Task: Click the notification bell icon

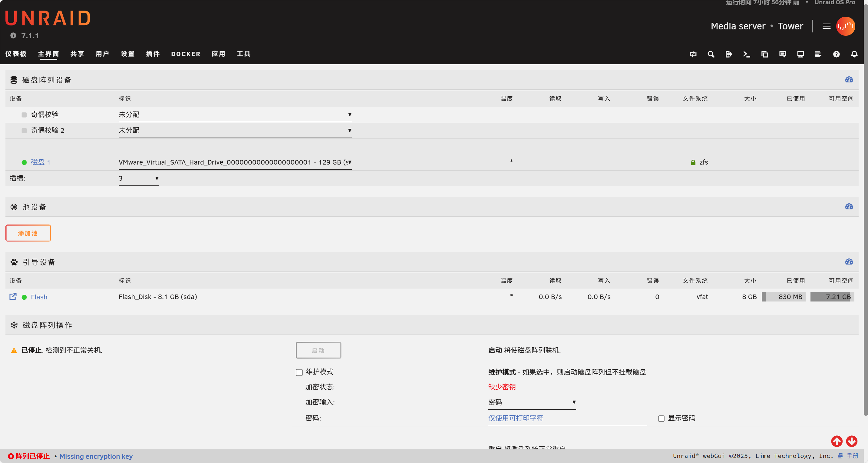Action: 854,54
